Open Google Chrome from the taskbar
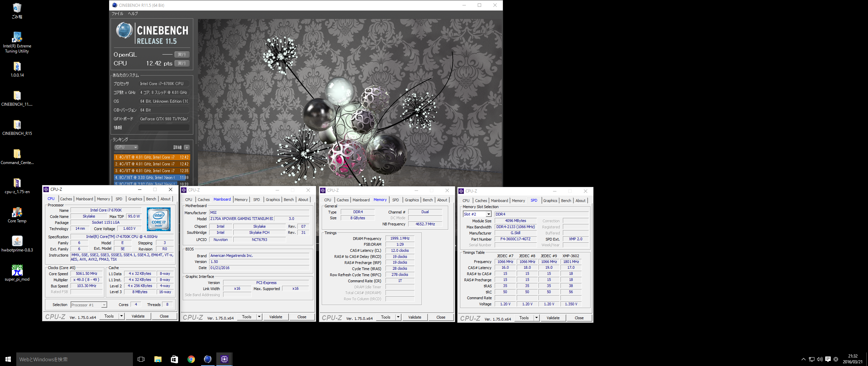 pyautogui.click(x=191, y=359)
